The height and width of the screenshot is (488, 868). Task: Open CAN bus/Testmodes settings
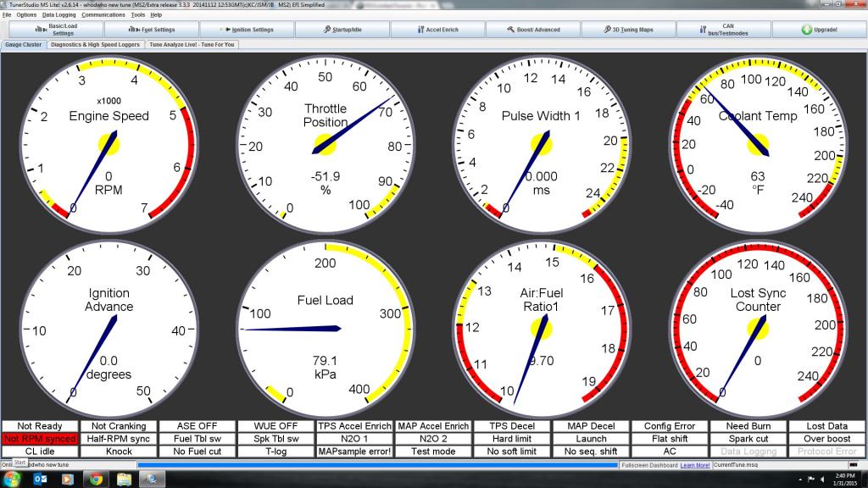coord(723,30)
